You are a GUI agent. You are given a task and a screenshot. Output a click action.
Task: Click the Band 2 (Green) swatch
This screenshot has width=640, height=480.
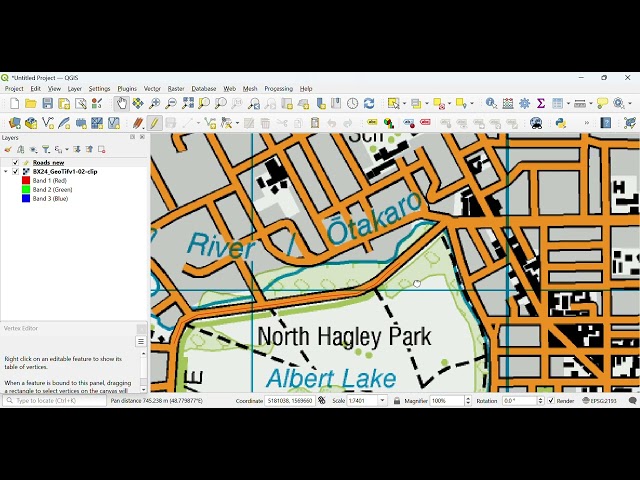pos(26,189)
